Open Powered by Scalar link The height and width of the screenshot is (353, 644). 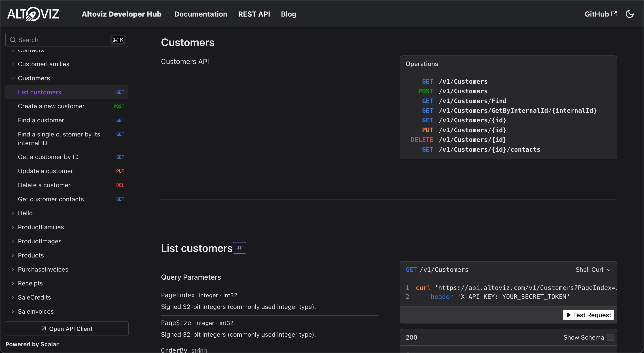coord(32,344)
